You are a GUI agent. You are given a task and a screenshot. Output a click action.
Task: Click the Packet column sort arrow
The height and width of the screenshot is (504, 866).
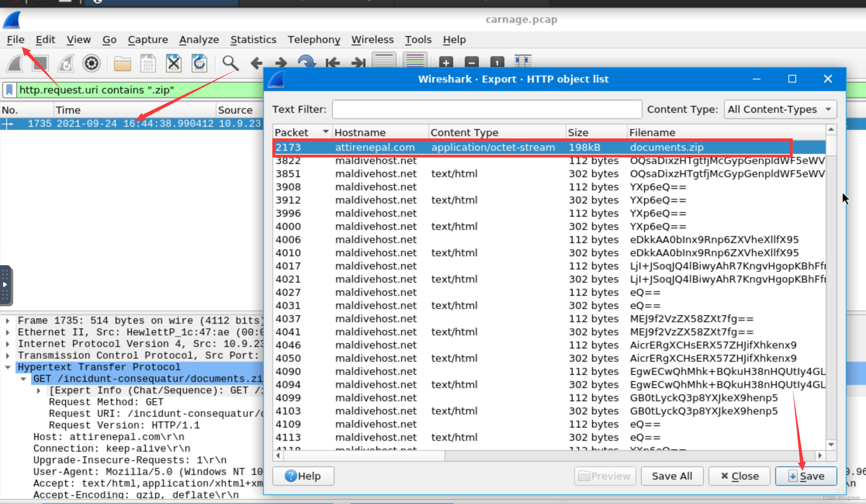pyautogui.click(x=326, y=132)
